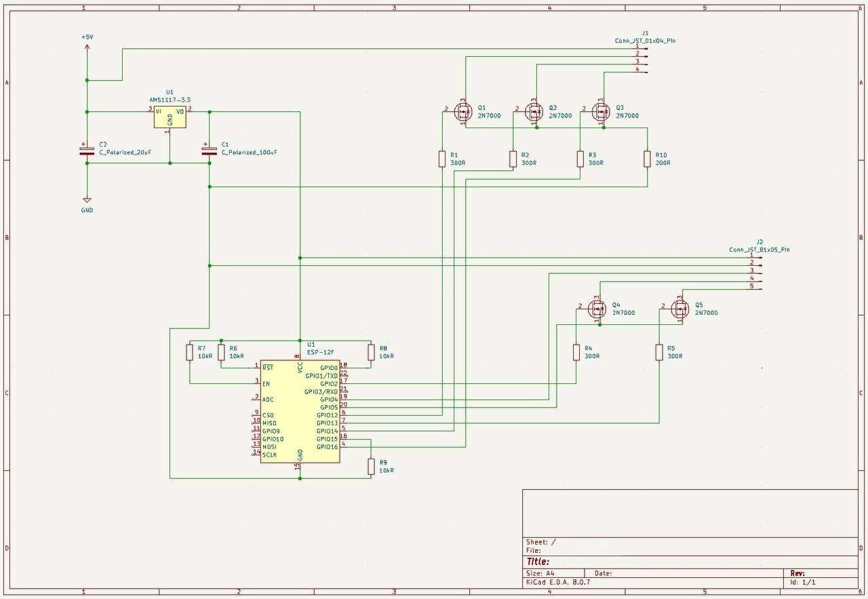
Task: Click the VI pin on the regulator
Action: [x=158, y=111]
